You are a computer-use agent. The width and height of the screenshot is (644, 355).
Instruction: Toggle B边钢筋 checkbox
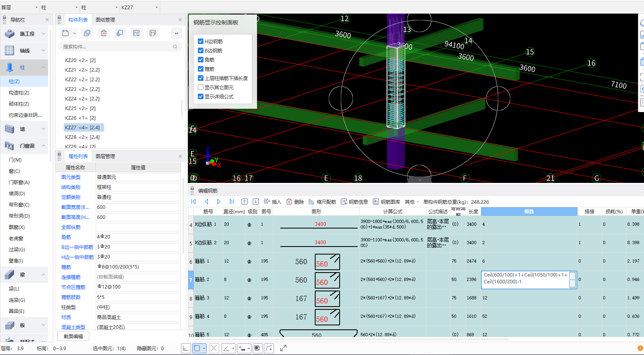point(201,50)
